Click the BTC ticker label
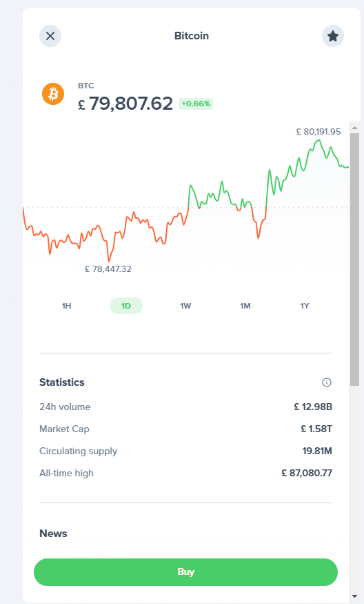Image resolution: width=364 pixels, height=604 pixels. [x=85, y=86]
